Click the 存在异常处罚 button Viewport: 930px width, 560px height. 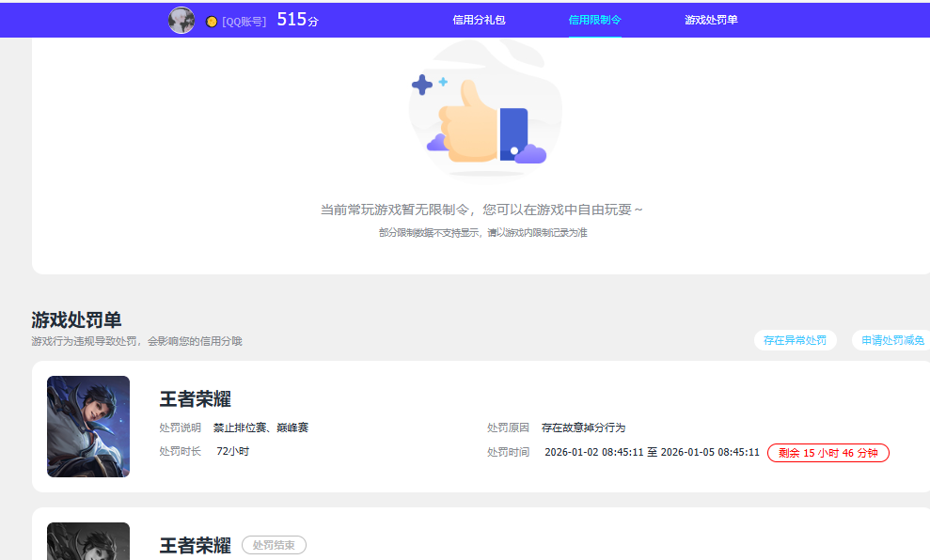click(x=795, y=340)
